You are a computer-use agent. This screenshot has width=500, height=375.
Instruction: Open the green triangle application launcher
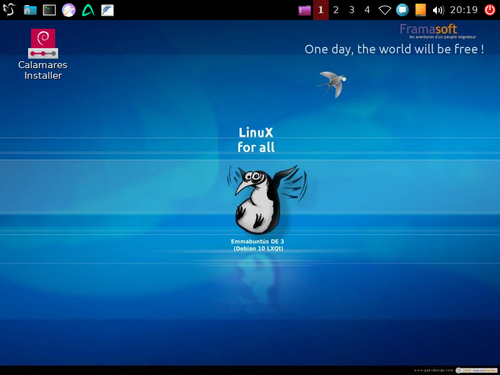88,10
